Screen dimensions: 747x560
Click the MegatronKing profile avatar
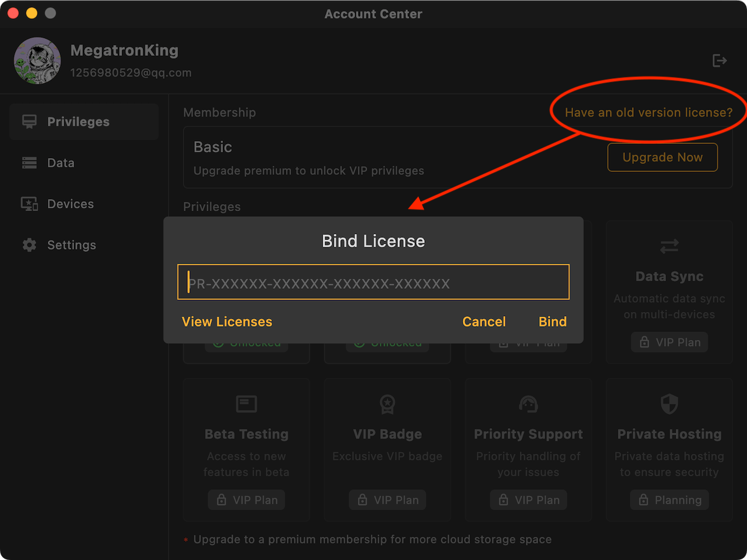pyautogui.click(x=37, y=61)
